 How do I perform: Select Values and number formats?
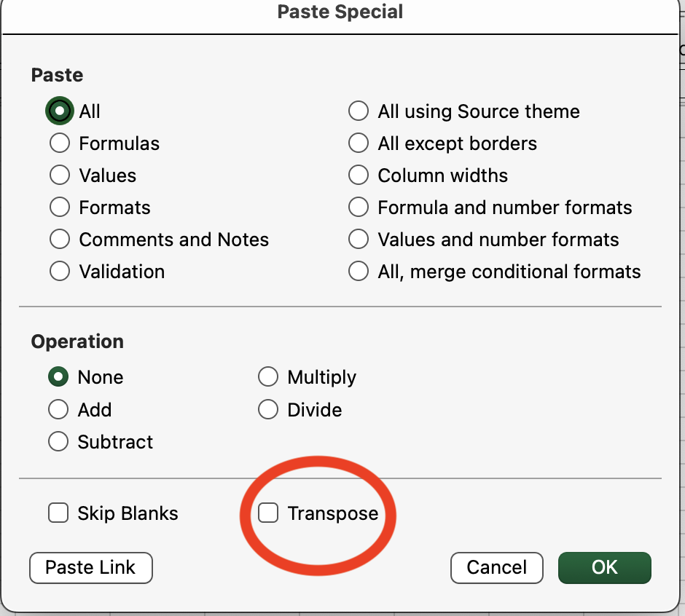(x=359, y=239)
